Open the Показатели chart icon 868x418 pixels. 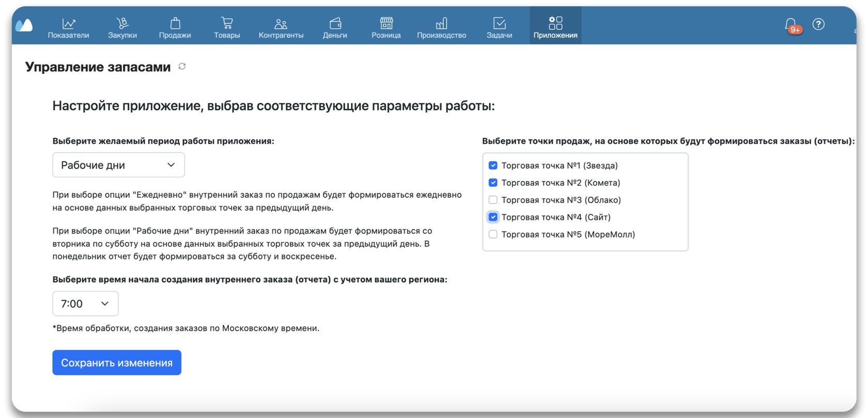pyautogui.click(x=69, y=23)
